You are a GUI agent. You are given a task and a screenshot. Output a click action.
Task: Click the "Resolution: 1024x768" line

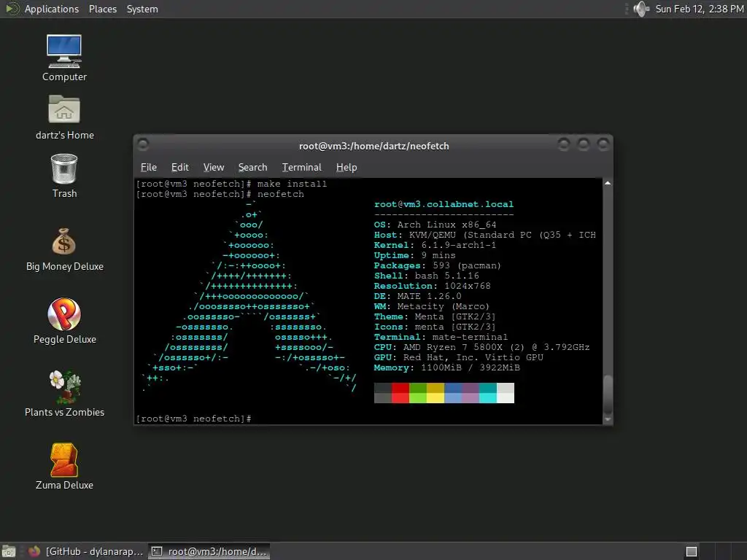click(432, 286)
